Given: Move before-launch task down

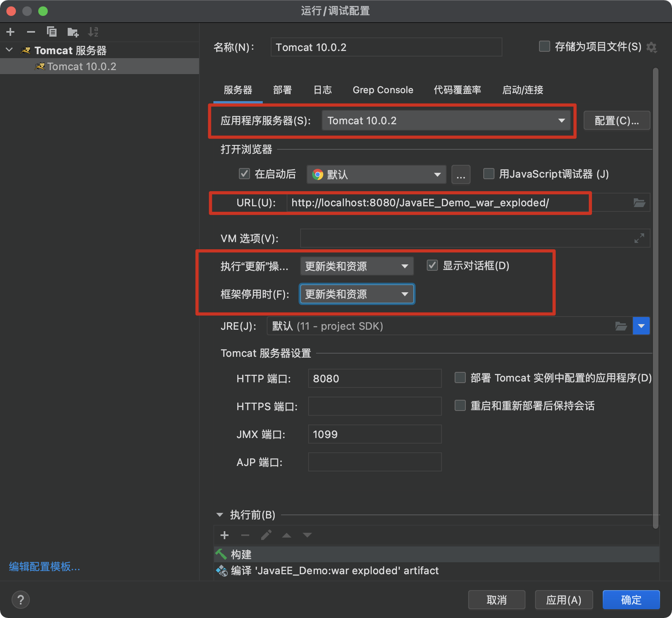Looking at the screenshot, I should (307, 535).
